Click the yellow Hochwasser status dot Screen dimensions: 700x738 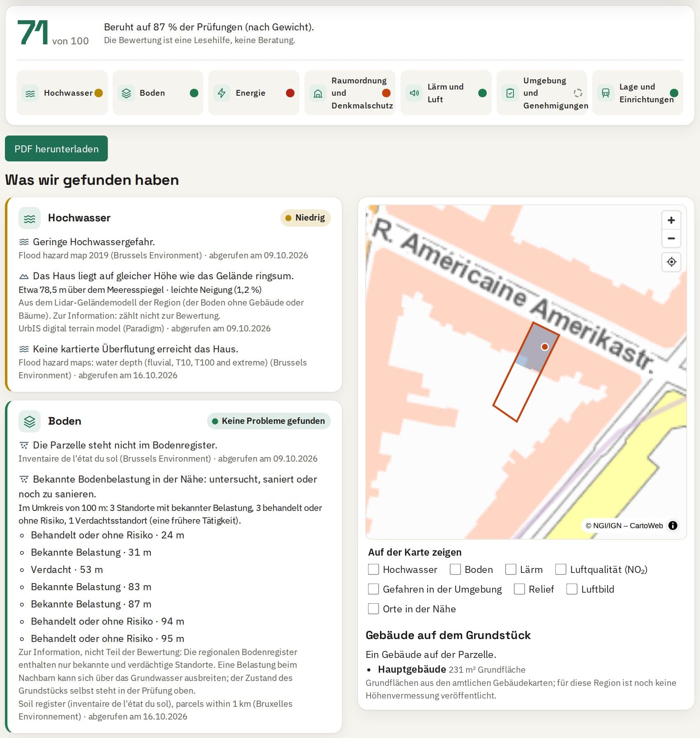click(x=99, y=93)
